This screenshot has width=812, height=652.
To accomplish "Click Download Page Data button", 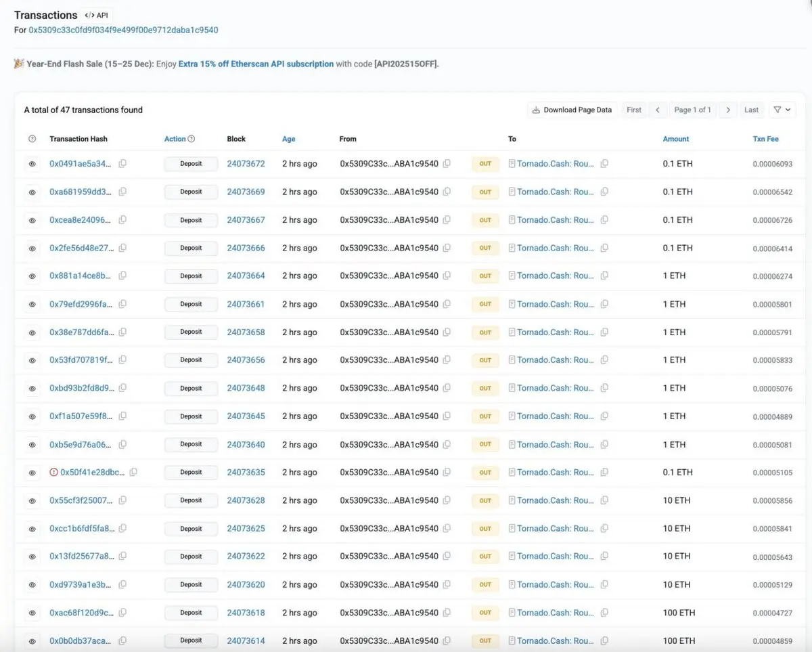I will click(x=572, y=110).
